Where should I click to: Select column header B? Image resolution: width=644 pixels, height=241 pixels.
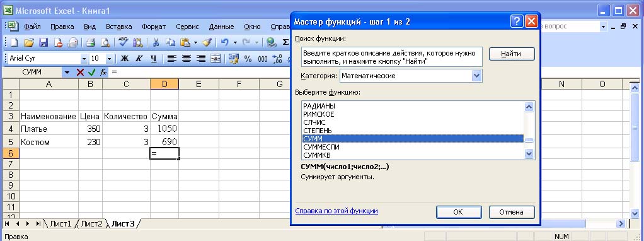pos(90,85)
